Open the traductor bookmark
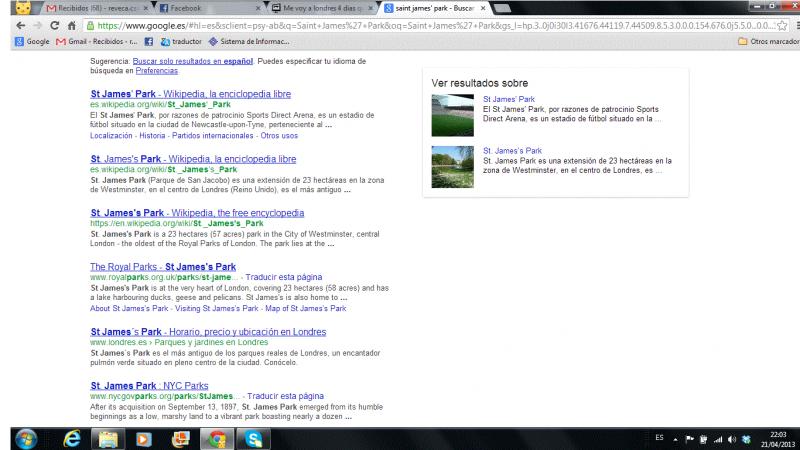This screenshot has height=450, width=800. point(181,41)
